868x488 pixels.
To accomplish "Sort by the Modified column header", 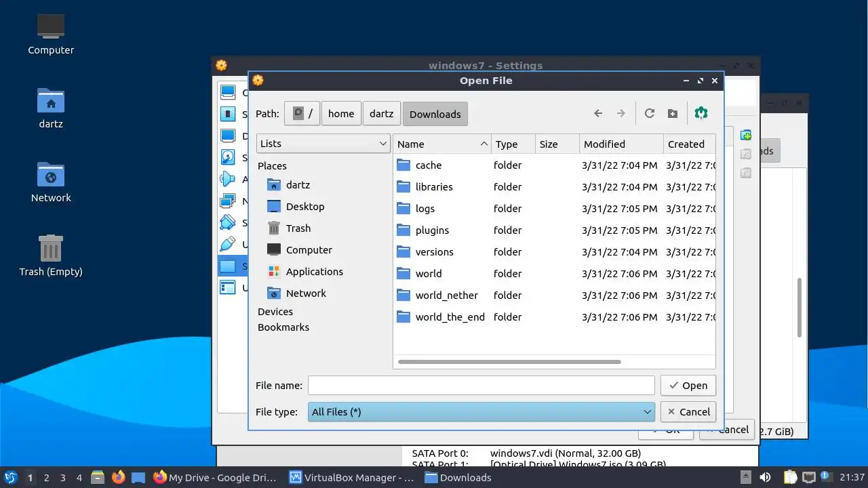I will [x=621, y=144].
